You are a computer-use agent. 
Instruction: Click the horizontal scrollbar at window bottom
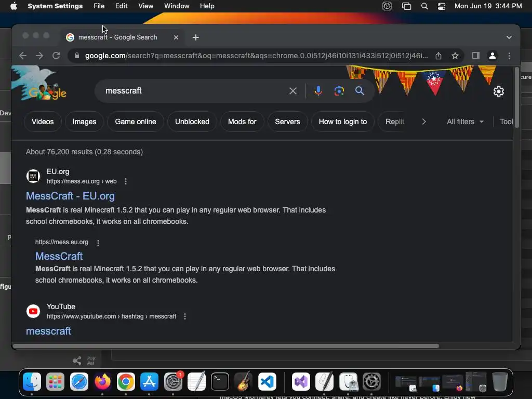click(225, 346)
